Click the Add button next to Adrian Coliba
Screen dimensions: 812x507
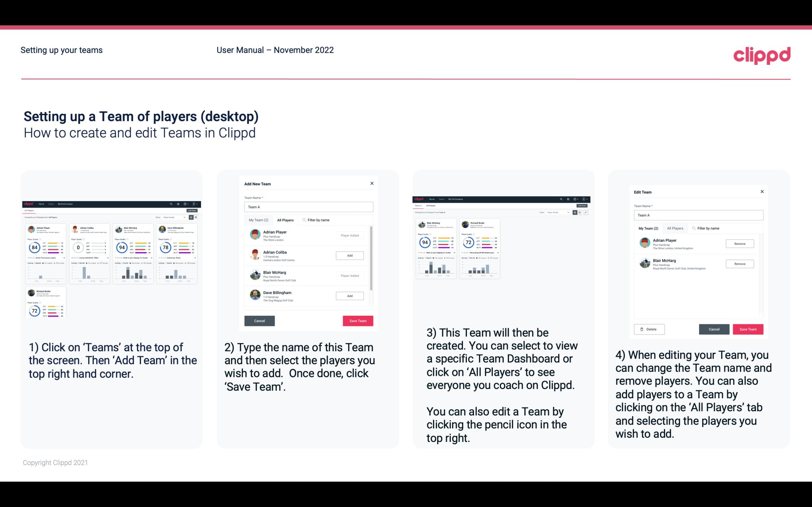pyautogui.click(x=349, y=255)
